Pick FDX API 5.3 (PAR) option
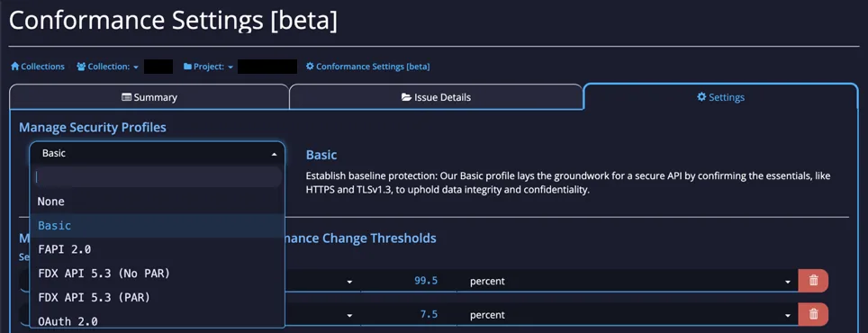 pyautogui.click(x=158, y=297)
